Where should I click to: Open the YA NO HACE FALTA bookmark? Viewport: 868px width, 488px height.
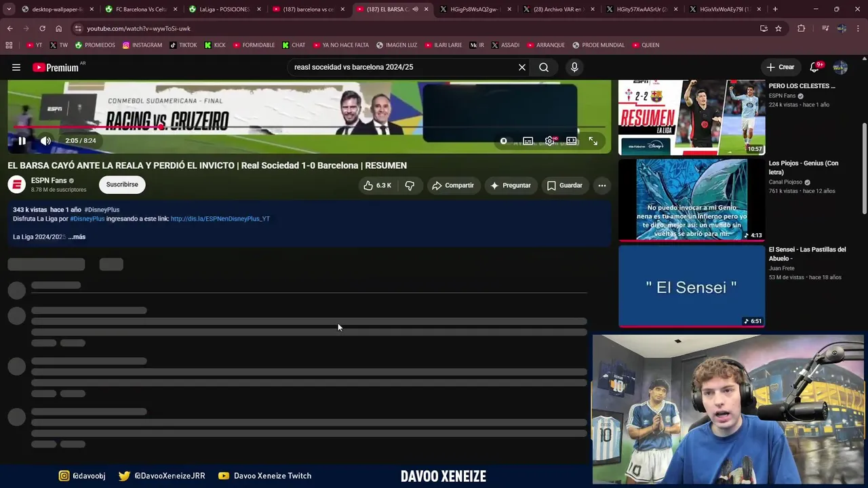pyautogui.click(x=341, y=45)
